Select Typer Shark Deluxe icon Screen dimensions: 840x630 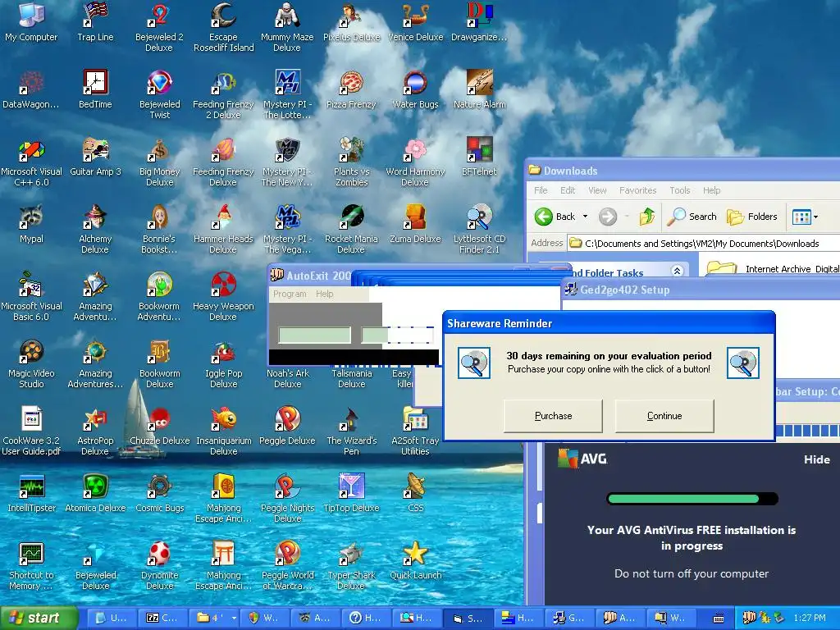(x=351, y=566)
